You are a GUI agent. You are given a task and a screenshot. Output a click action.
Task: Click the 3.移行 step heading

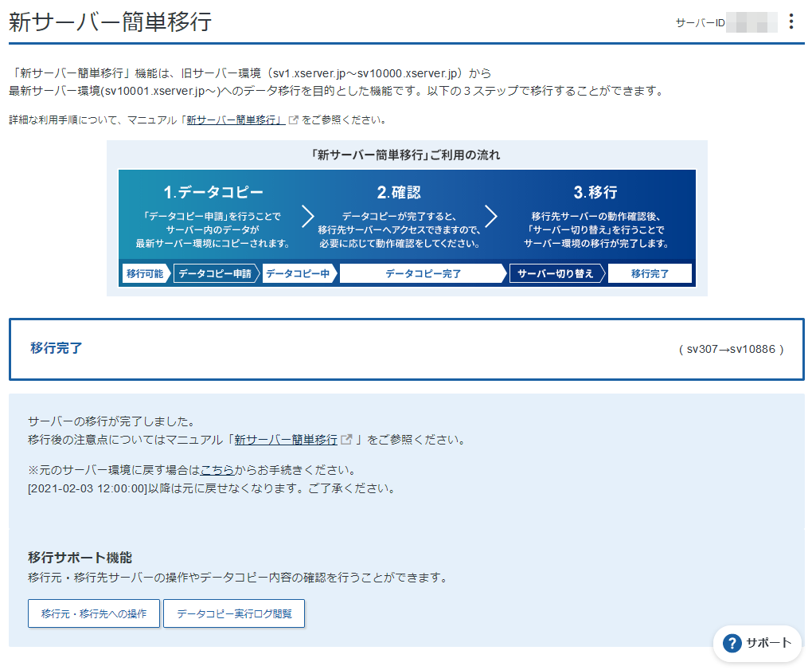pos(595,192)
